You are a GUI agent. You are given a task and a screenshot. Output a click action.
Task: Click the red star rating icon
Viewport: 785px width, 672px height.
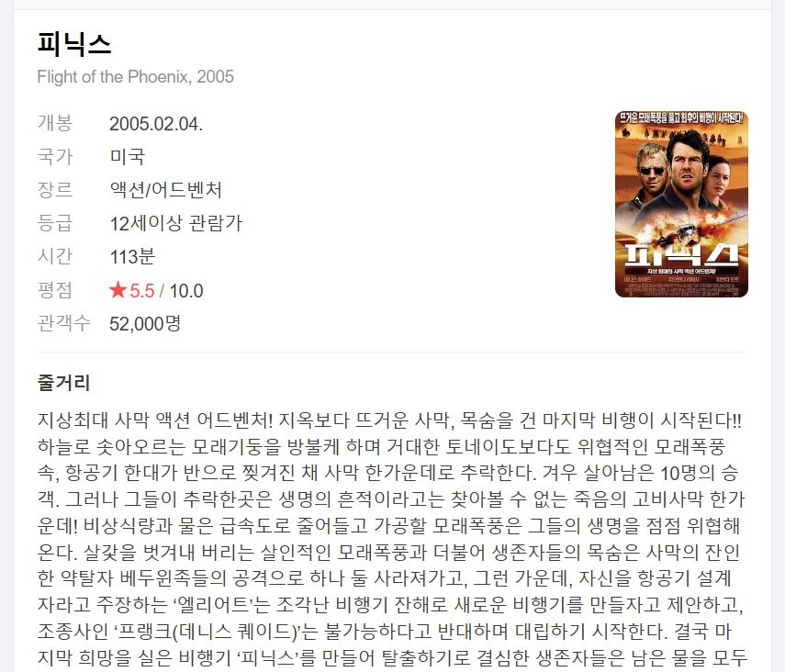click(x=118, y=289)
